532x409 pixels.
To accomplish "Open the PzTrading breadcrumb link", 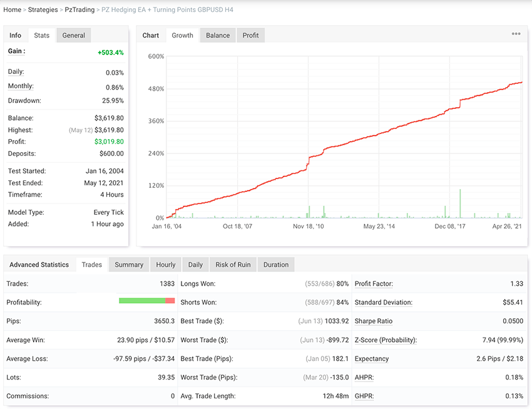I will coord(79,9).
